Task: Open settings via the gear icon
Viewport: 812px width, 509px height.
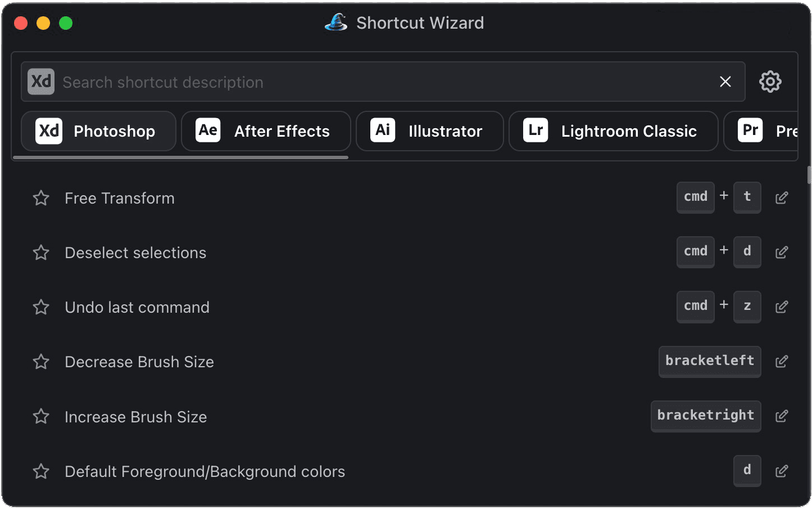Action: point(770,82)
